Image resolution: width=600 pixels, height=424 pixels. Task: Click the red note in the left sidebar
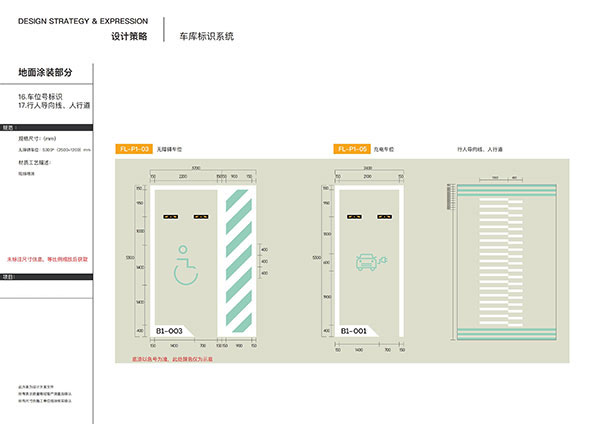coord(47,259)
